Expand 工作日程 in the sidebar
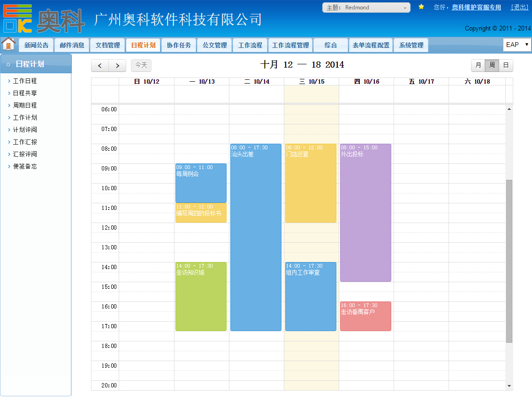The width and height of the screenshot is (532, 401). (x=25, y=81)
